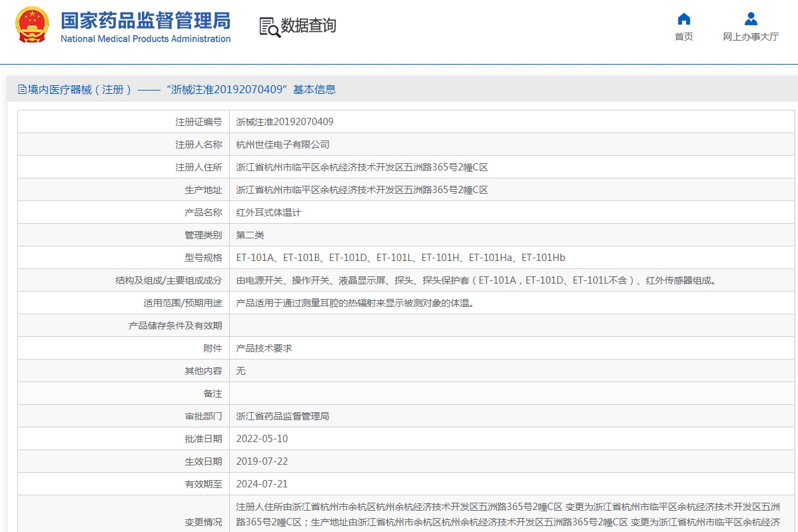Select product name 红外耳式体温计
The width and height of the screenshot is (798, 532).
click(268, 212)
